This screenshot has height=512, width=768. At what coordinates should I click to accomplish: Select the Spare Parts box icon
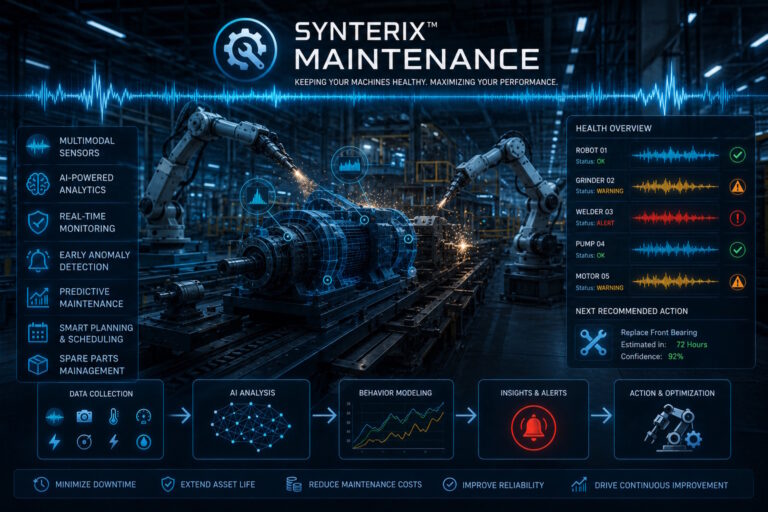(38, 365)
